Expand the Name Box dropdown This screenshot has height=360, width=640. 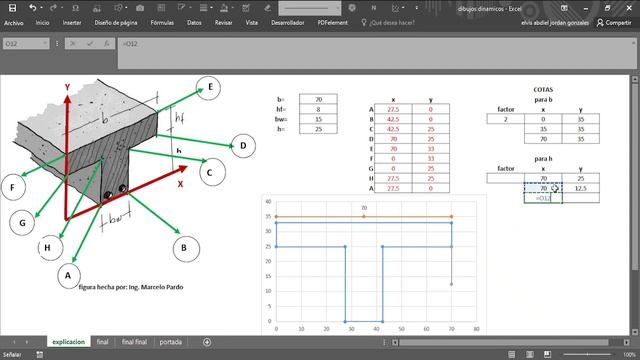tap(45, 43)
